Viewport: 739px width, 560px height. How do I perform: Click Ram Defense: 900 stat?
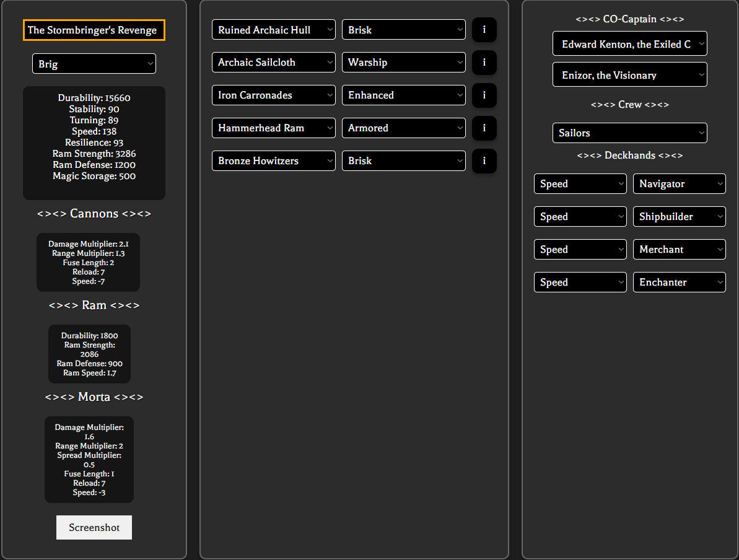90,364
